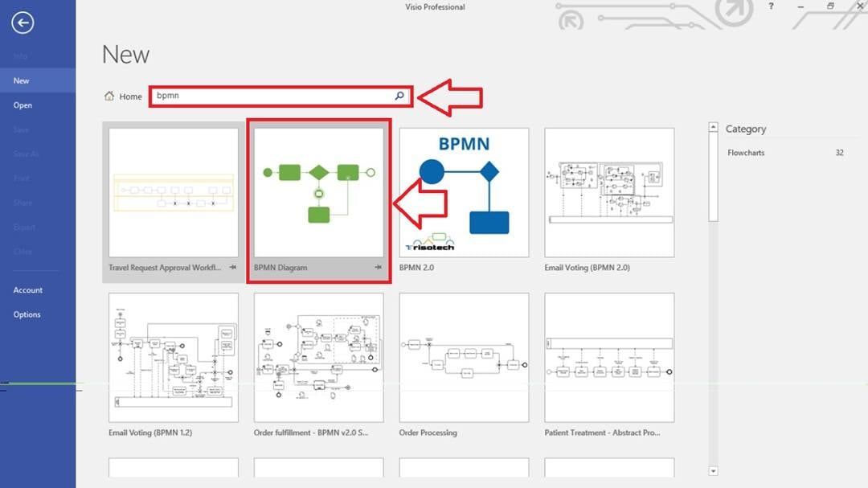
Task: Select the Home icon beside the search box
Action: (x=109, y=95)
